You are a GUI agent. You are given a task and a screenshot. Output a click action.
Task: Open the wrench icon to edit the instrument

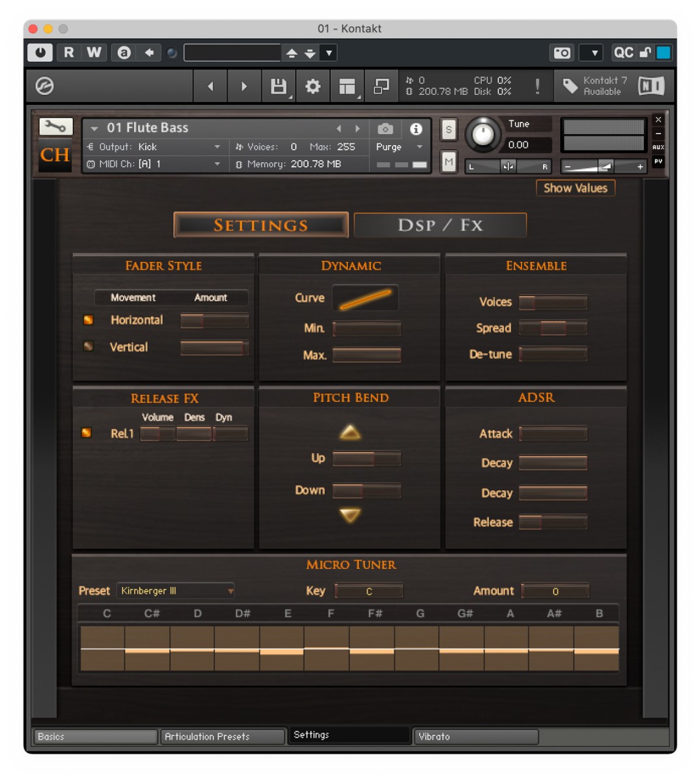tap(55, 126)
